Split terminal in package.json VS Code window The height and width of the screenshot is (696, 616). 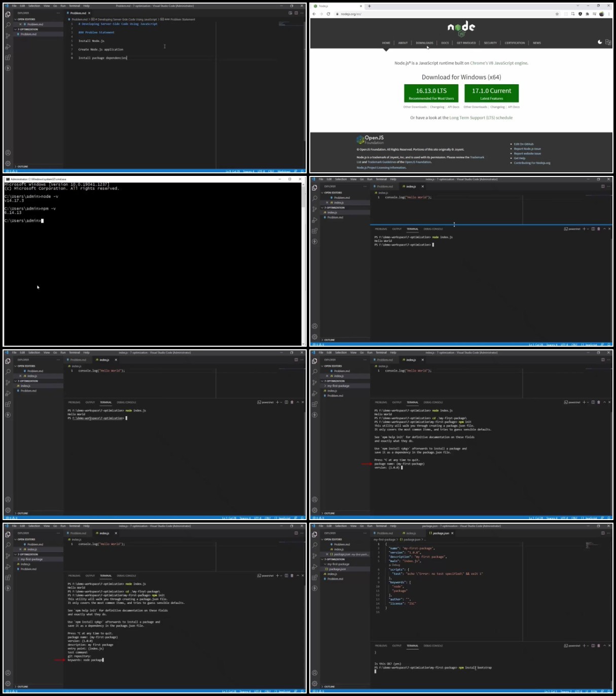(x=593, y=646)
